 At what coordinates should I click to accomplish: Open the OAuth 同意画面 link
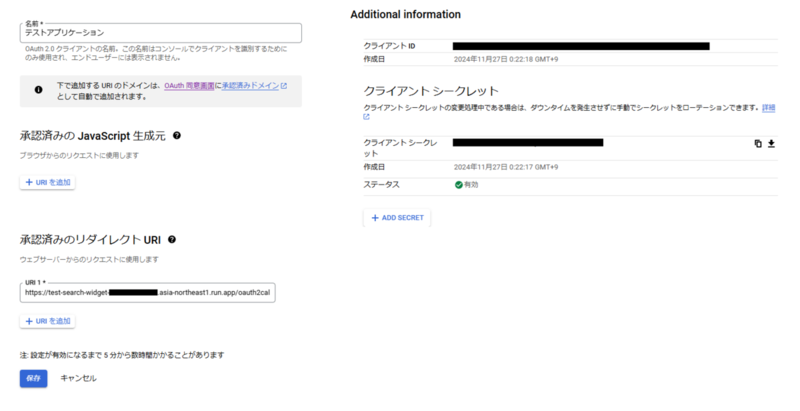pos(189,86)
